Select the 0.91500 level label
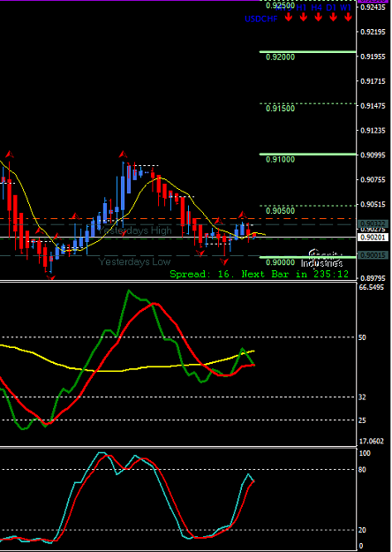The width and height of the screenshot is (392, 552). 281,109
